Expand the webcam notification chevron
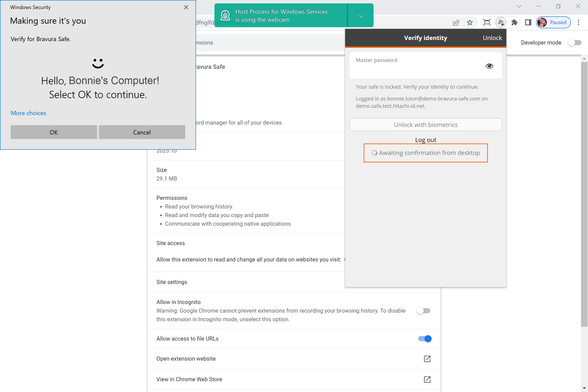The width and height of the screenshot is (588, 392). 361,16
